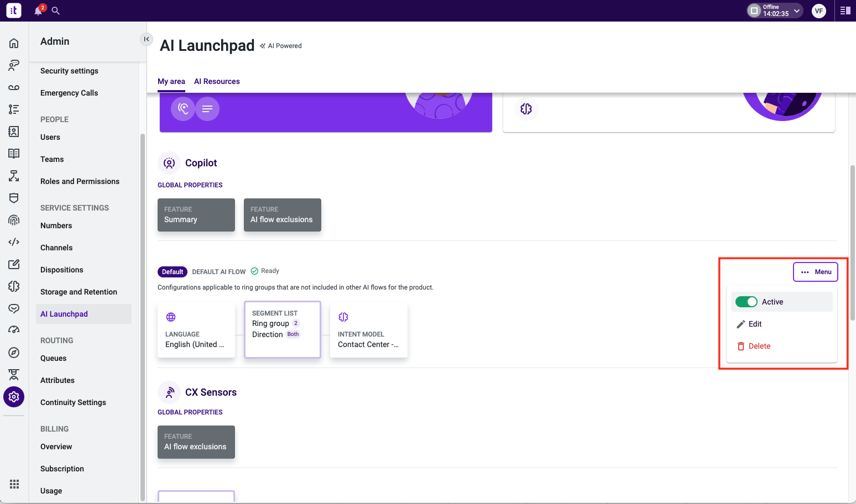Select Edit in the flow menu
This screenshot has height=504, width=856.
click(x=782, y=324)
